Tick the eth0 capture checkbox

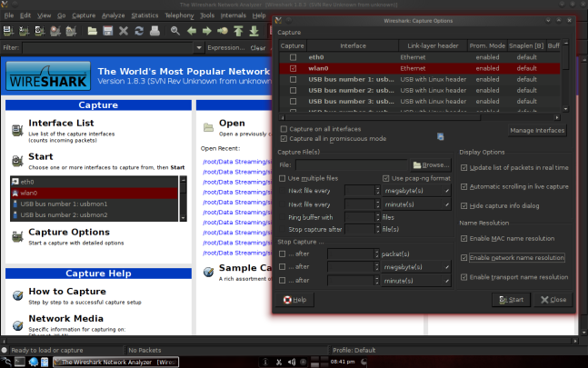[293, 57]
